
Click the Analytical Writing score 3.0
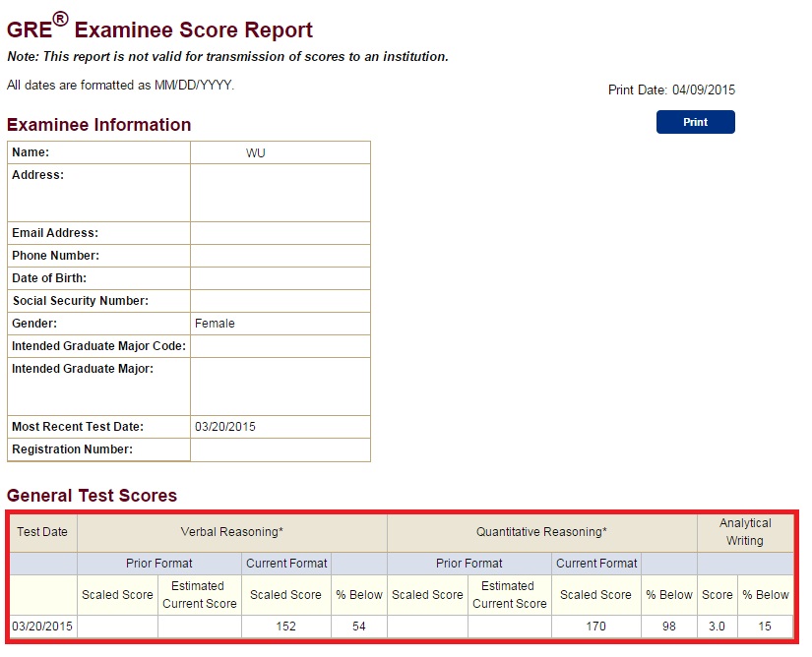point(717,627)
